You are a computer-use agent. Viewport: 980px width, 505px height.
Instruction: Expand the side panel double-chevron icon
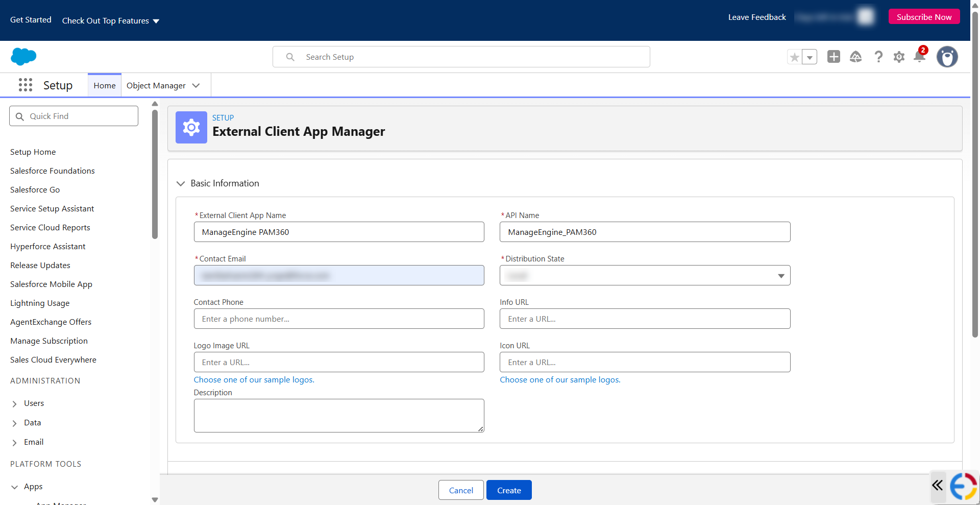tap(938, 485)
